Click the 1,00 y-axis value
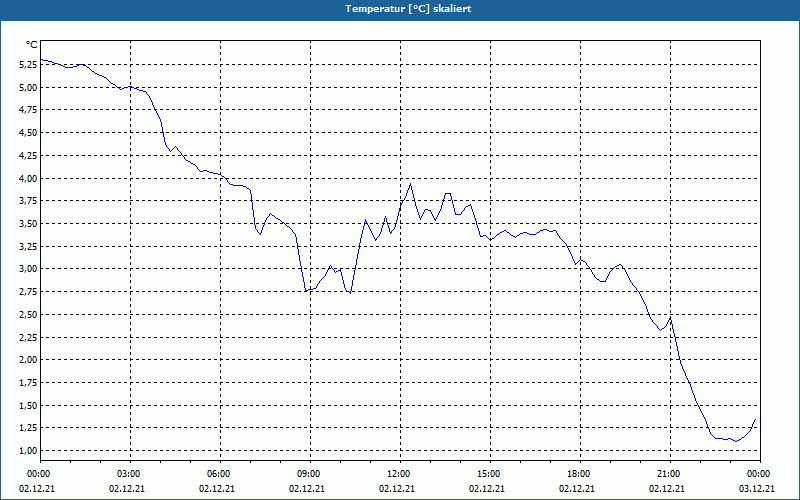The image size is (800, 500). [x=28, y=451]
